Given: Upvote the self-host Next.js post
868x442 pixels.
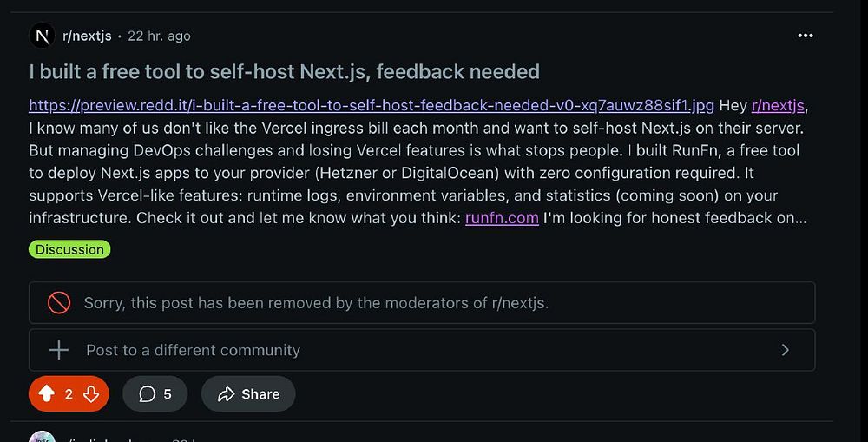Looking at the screenshot, I should (x=47, y=393).
